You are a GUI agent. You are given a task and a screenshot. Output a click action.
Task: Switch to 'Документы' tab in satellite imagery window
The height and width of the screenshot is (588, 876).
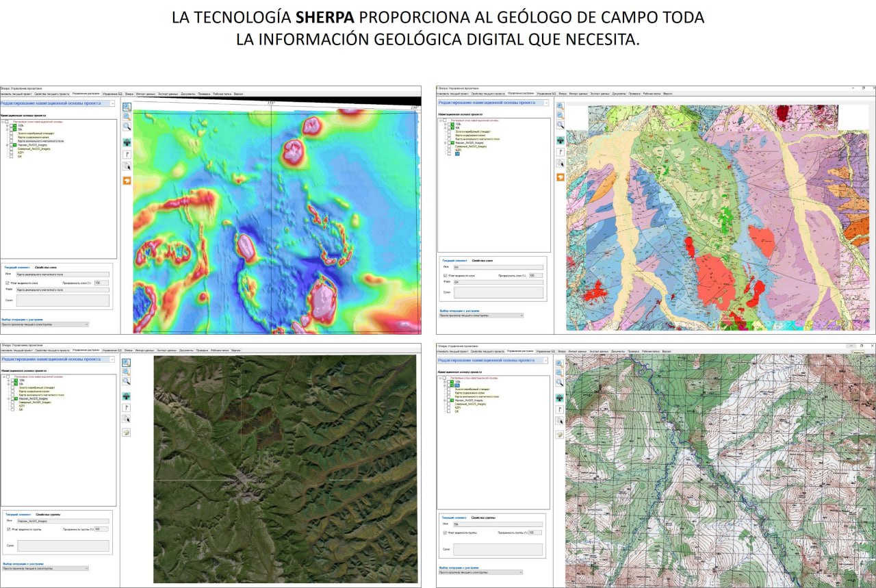point(188,350)
